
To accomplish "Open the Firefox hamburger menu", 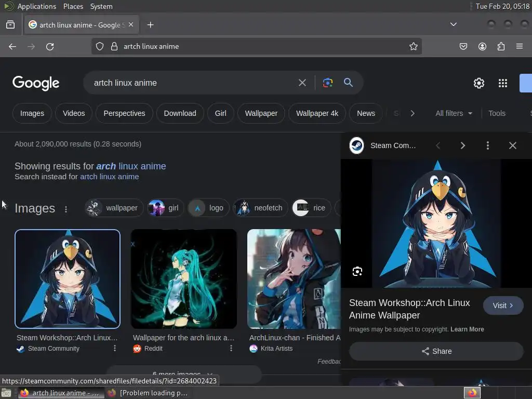I will [x=520, y=46].
